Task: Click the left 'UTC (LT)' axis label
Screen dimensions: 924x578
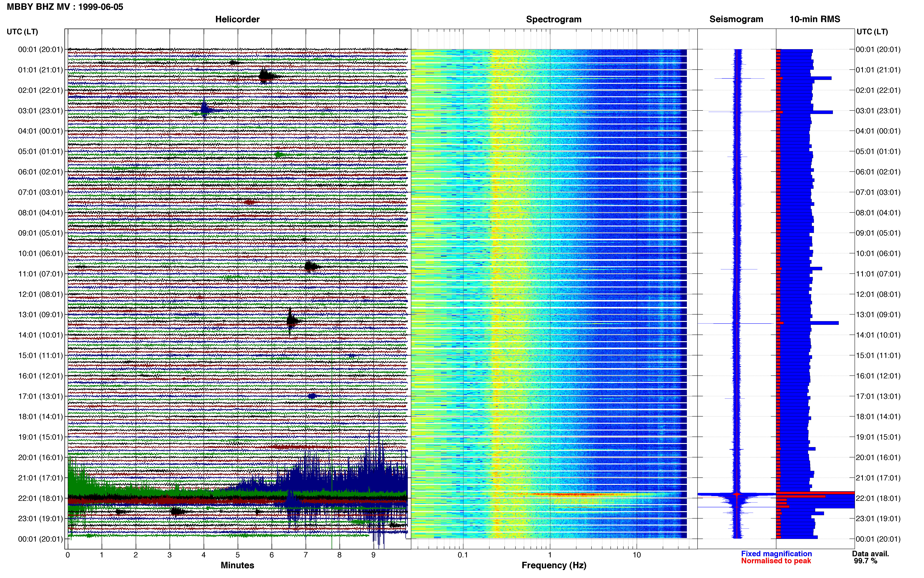Action: [22, 32]
